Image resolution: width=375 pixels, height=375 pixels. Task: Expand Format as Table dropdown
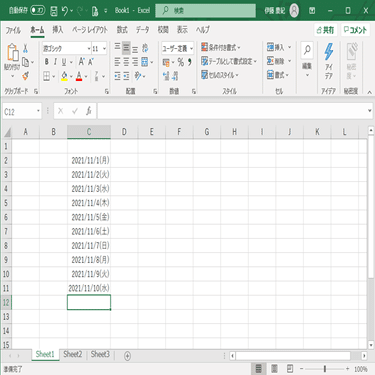click(255, 62)
